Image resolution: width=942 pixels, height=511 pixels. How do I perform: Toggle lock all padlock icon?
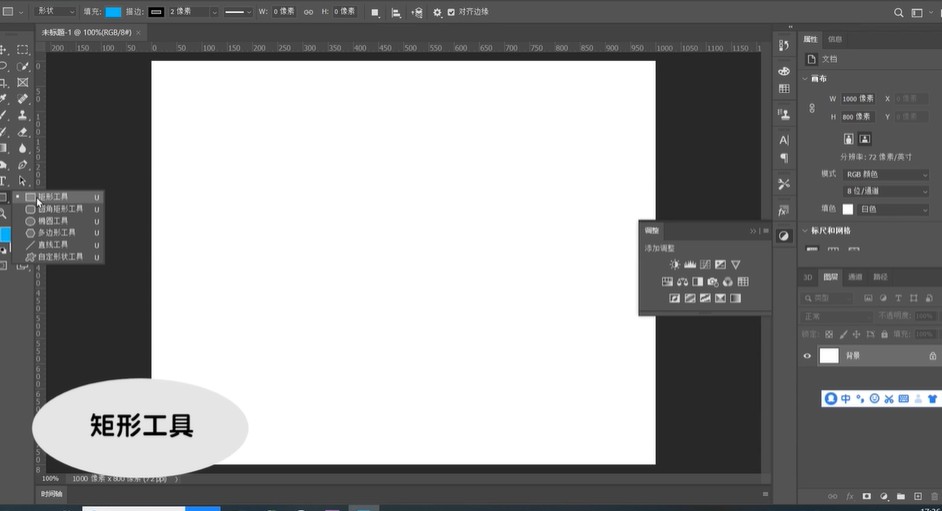point(884,334)
